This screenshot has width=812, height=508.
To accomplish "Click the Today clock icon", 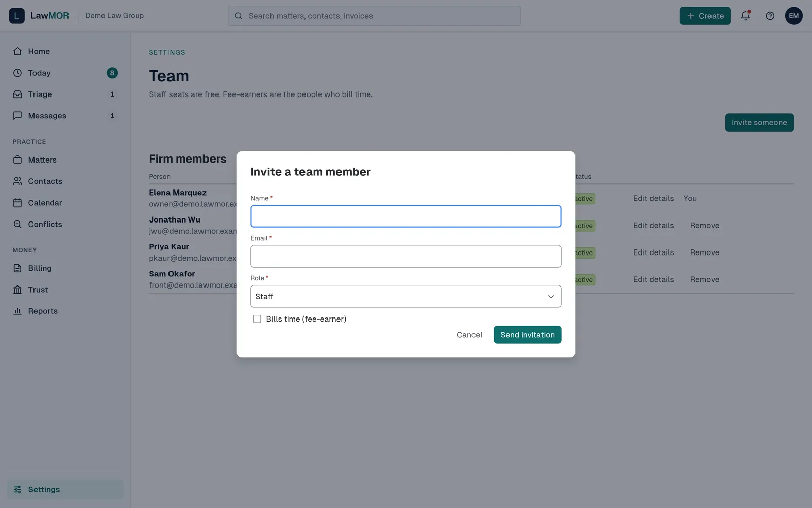I will click(17, 73).
